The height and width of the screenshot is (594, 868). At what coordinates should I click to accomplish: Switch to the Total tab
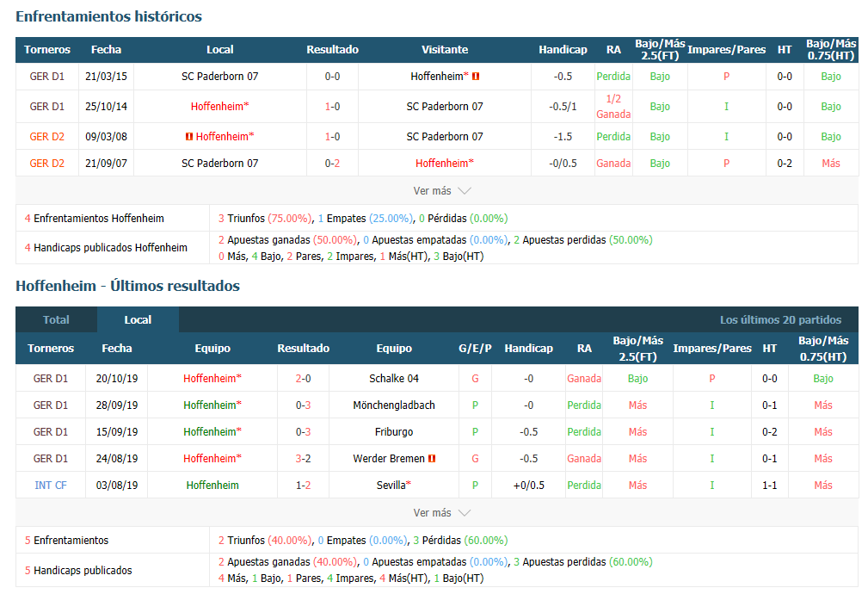(57, 319)
